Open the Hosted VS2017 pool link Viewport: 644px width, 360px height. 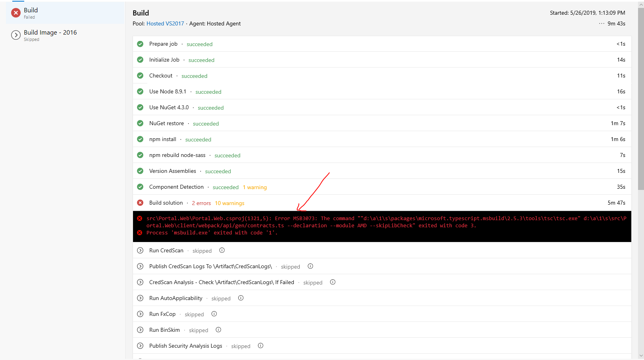165,23
